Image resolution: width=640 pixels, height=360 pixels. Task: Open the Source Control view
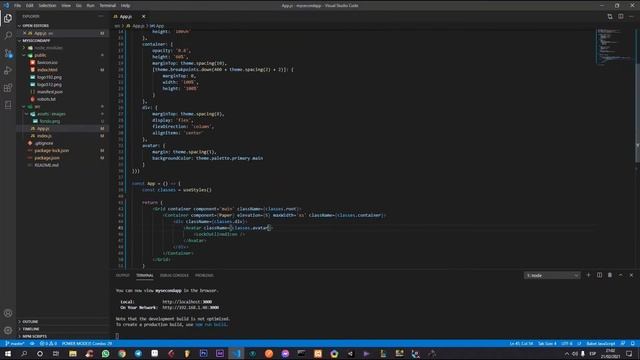8,53
